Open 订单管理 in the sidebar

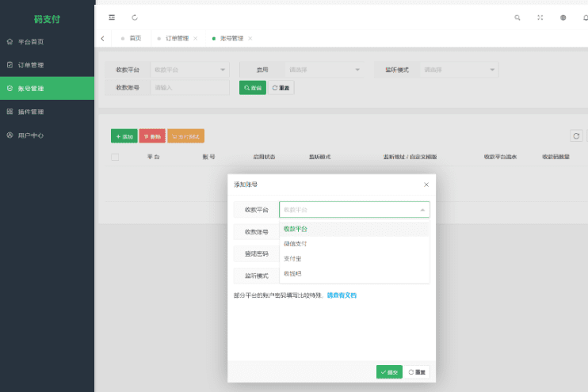(47, 65)
